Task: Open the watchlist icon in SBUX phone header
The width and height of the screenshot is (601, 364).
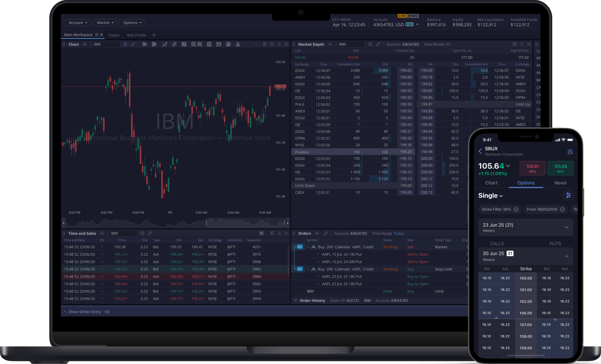Action: point(570,152)
